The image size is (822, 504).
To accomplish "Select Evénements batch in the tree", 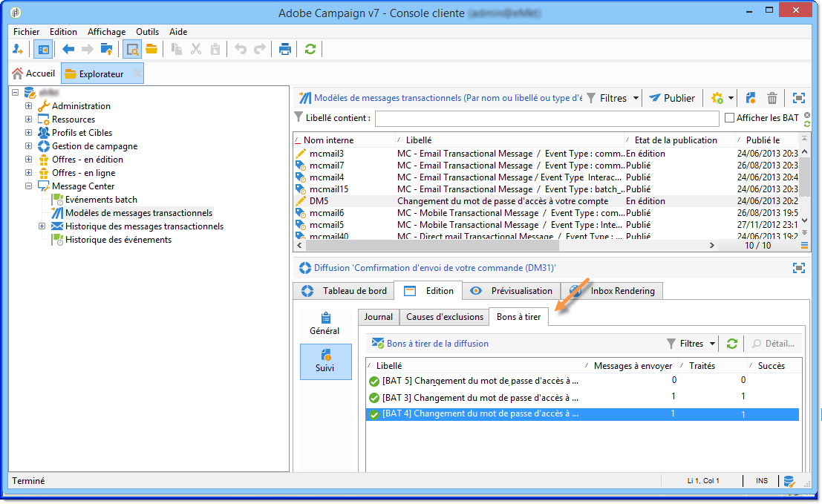I will [101, 200].
